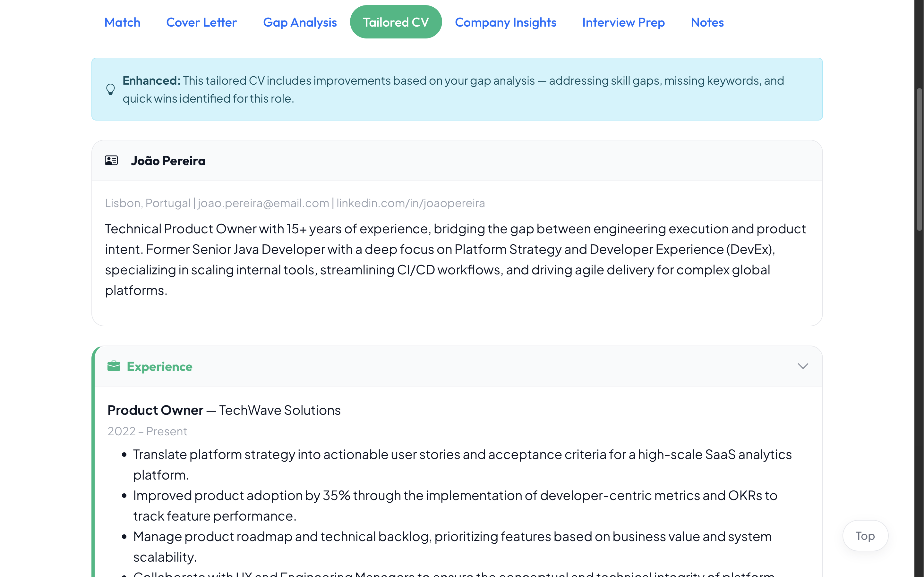Select the Tailored CV tab
The width and height of the screenshot is (924, 577).
396,22
